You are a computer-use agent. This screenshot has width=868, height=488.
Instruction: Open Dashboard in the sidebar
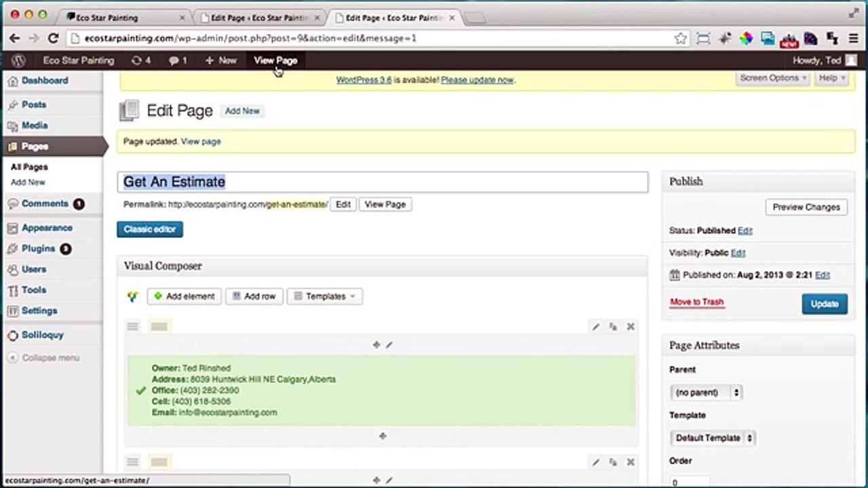tap(45, 81)
